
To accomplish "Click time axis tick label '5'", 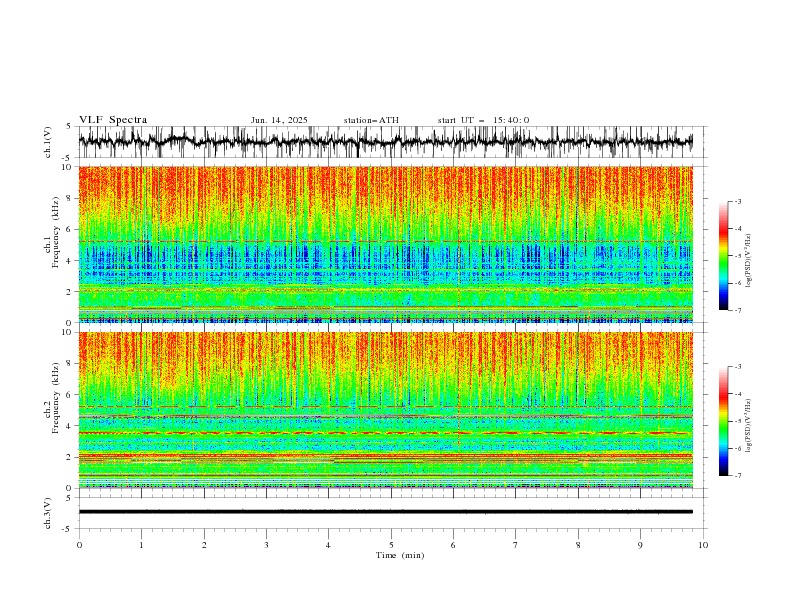I will tap(391, 545).
